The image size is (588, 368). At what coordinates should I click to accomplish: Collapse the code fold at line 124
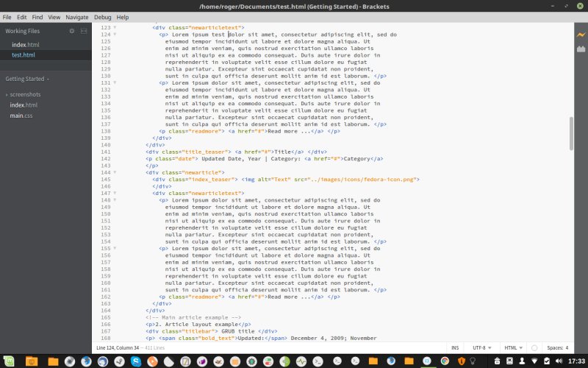pyautogui.click(x=115, y=35)
